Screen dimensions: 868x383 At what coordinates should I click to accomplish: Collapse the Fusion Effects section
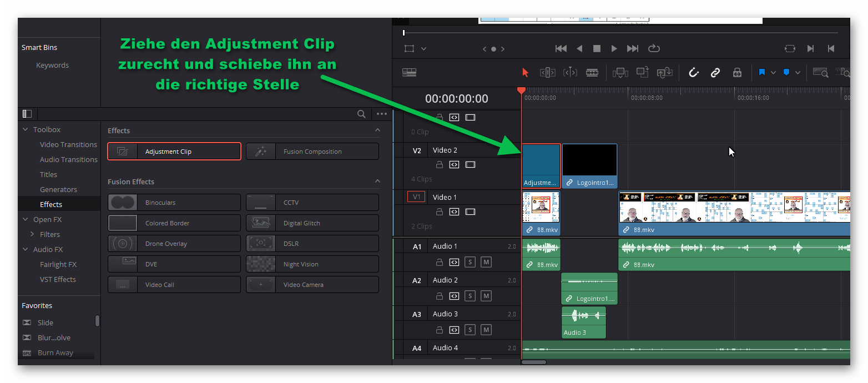coord(377,182)
